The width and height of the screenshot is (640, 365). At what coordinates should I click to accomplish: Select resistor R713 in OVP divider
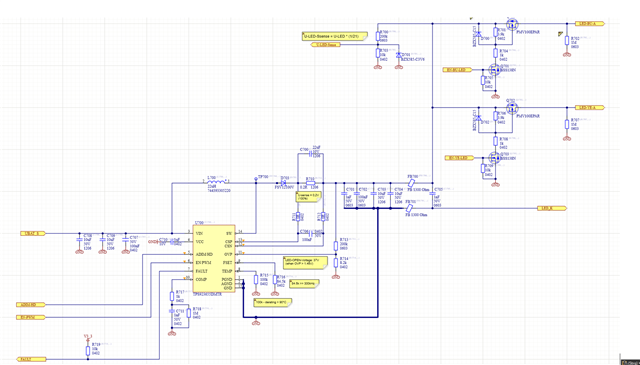click(x=336, y=245)
